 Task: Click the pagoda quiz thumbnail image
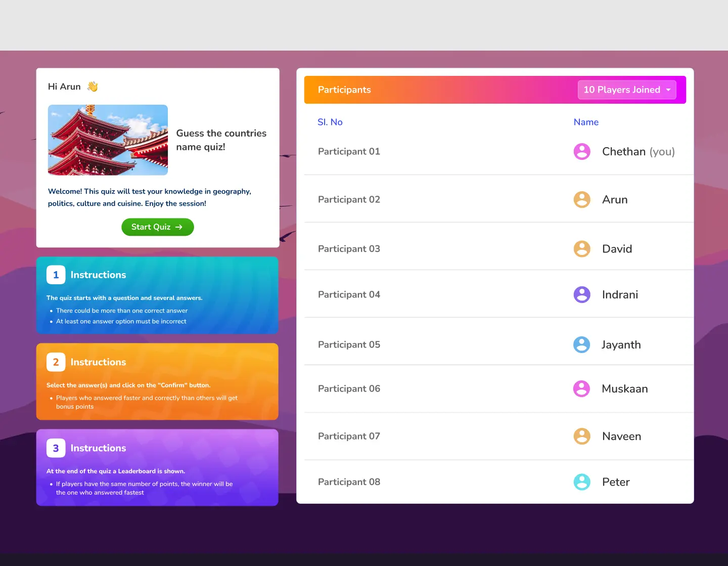click(x=108, y=140)
